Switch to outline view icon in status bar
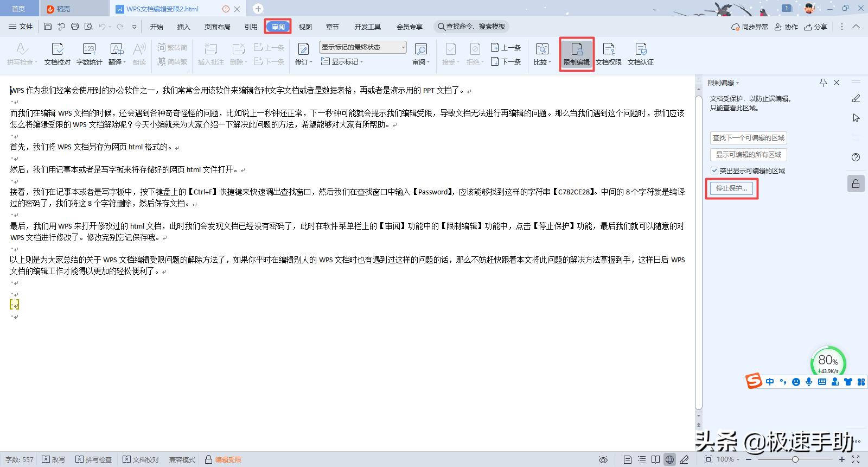The image size is (868, 467). click(x=642, y=459)
